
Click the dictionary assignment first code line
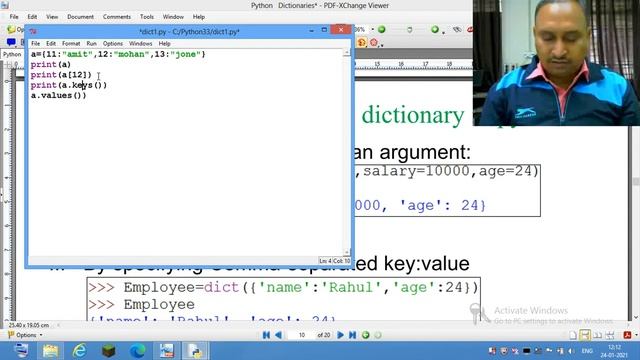pos(118,54)
